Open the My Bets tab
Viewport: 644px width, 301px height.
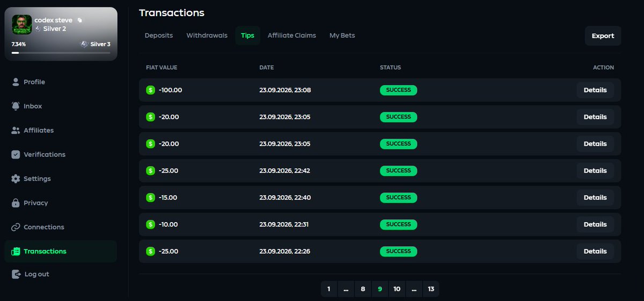tap(342, 35)
